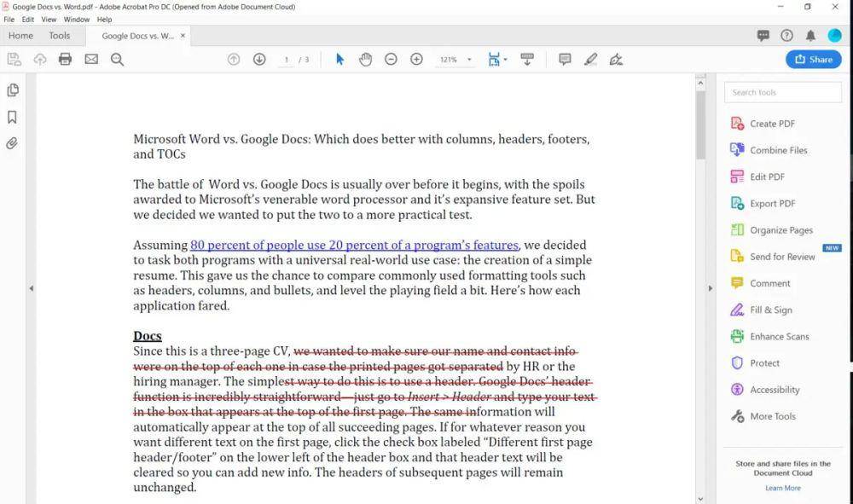Switch to the Tools tab

click(x=60, y=36)
